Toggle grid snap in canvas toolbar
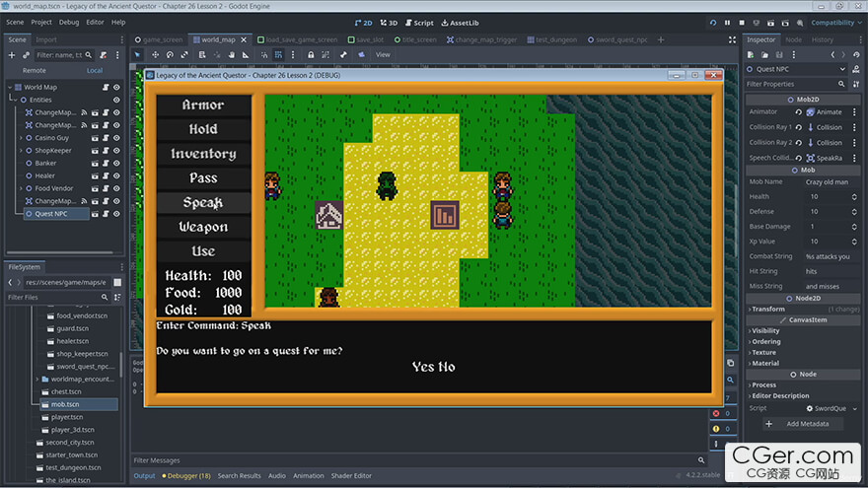 click(x=278, y=55)
